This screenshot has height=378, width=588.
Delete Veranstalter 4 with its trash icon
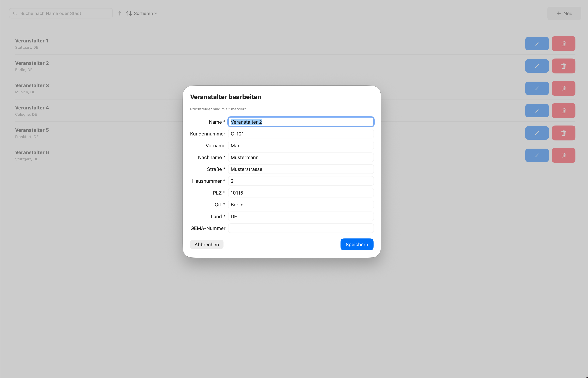[563, 111]
